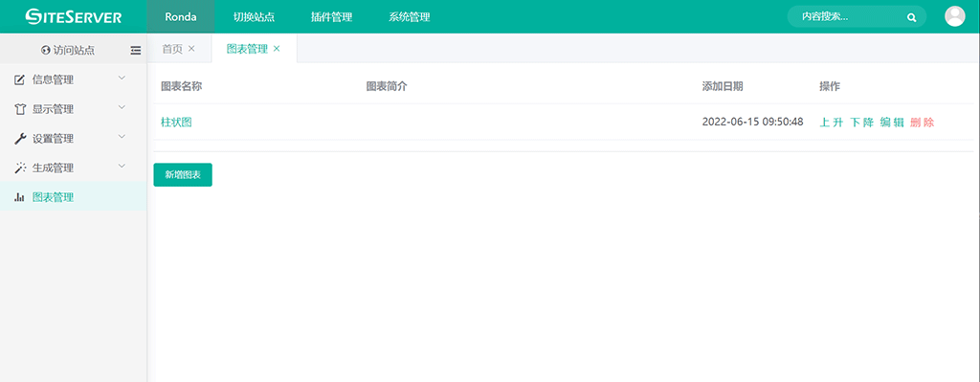Image resolution: width=980 pixels, height=382 pixels.
Task: Click the globe icon beside 访问站点
Action: 45,50
